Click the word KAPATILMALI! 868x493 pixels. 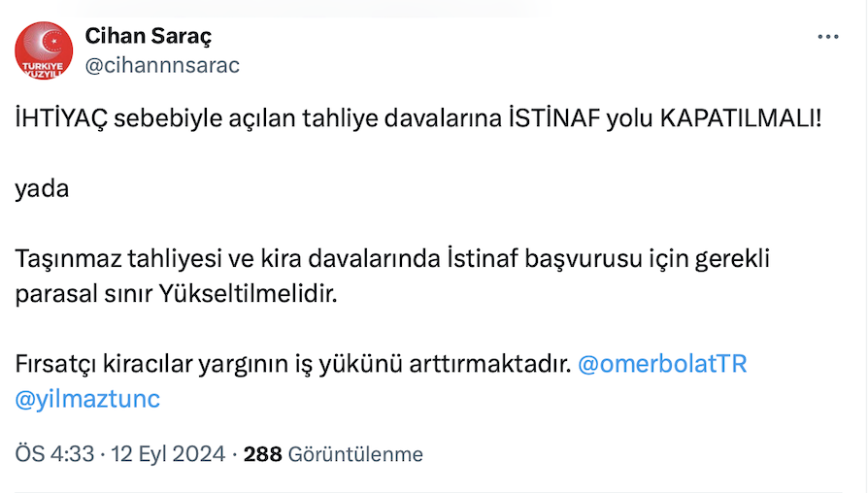click(x=740, y=119)
